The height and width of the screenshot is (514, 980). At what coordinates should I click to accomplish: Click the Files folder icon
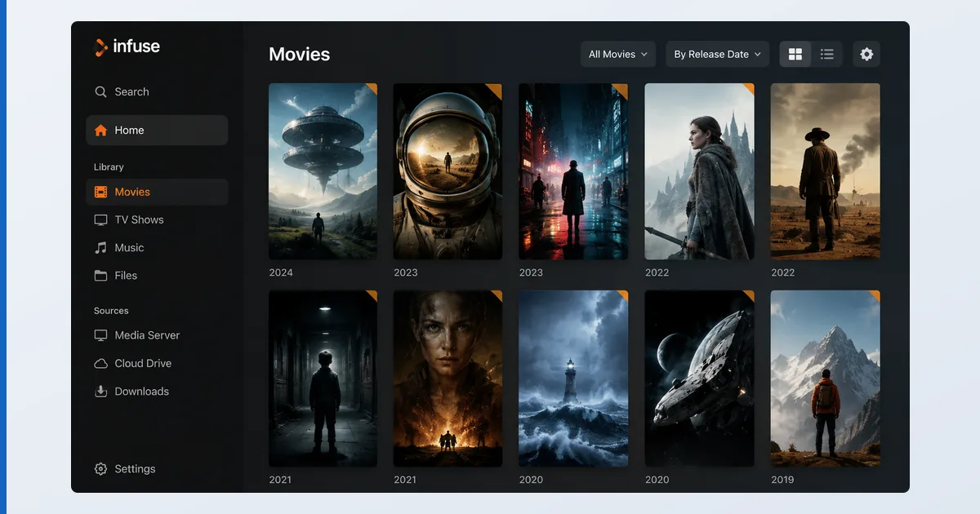tap(100, 276)
